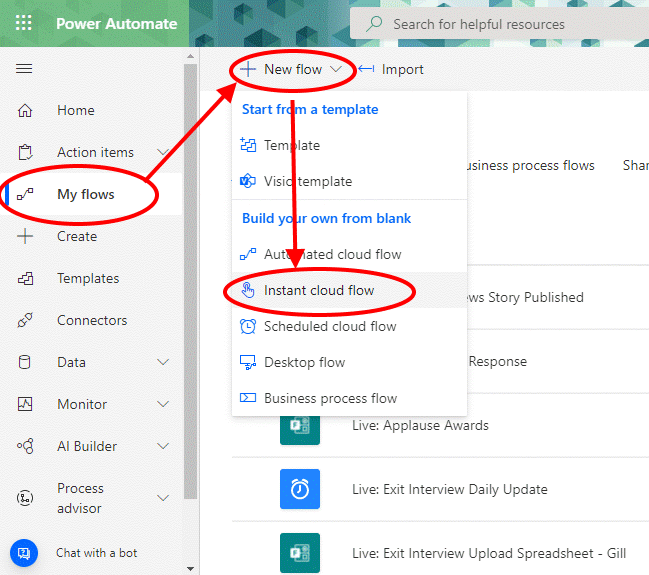
Task: Click the sidebar scrollbar down arrow
Action: [190, 569]
